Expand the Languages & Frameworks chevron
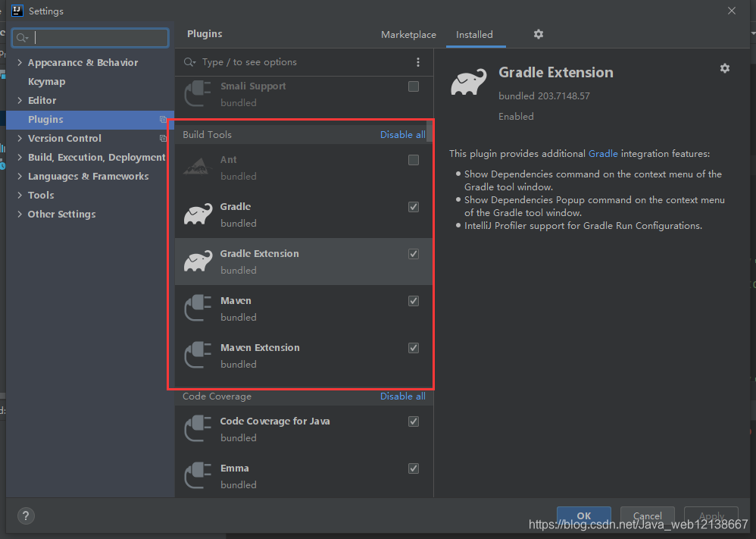 20,176
